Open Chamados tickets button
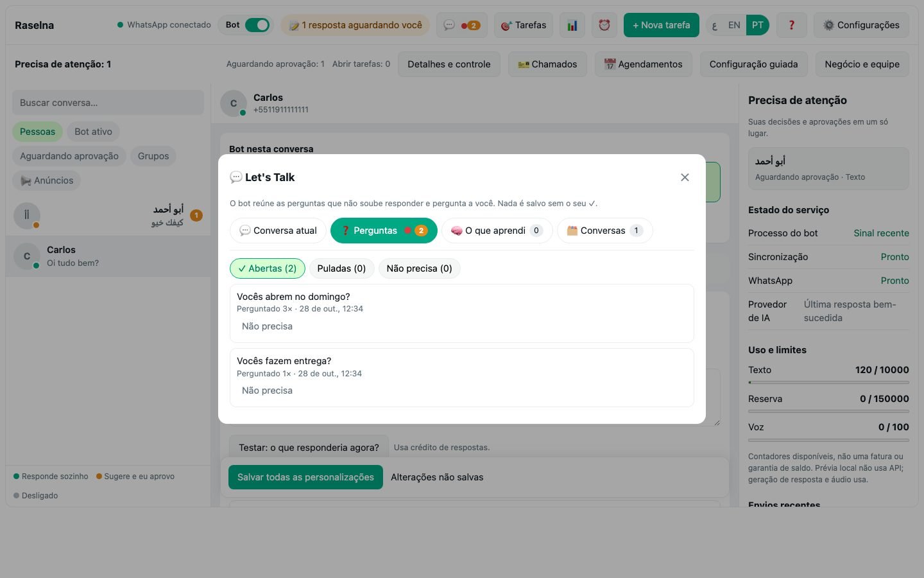The height and width of the screenshot is (578, 924). point(547,64)
